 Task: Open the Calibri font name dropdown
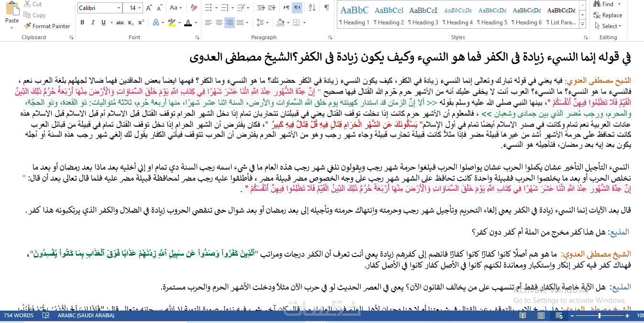(119, 8)
